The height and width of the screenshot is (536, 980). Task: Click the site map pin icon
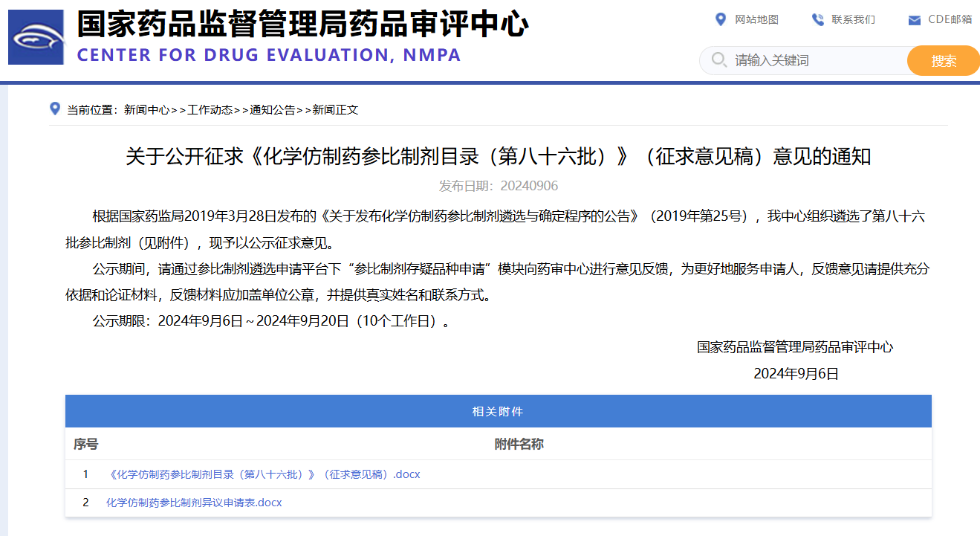(x=720, y=19)
